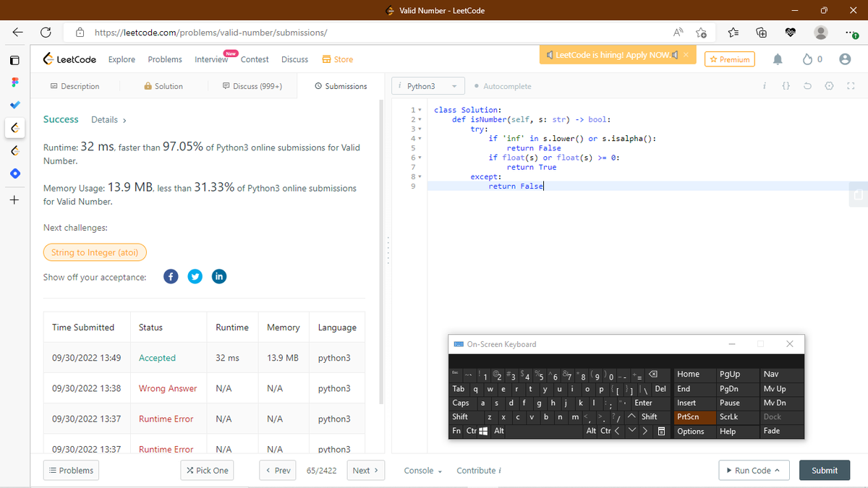Enter editor fullscreen mode
The image size is (868, 488).
tap(851, 86)
